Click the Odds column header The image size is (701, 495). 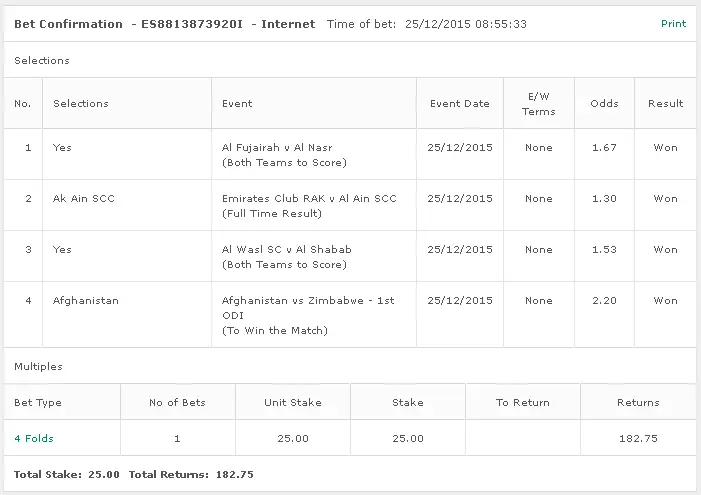[604, 103]
